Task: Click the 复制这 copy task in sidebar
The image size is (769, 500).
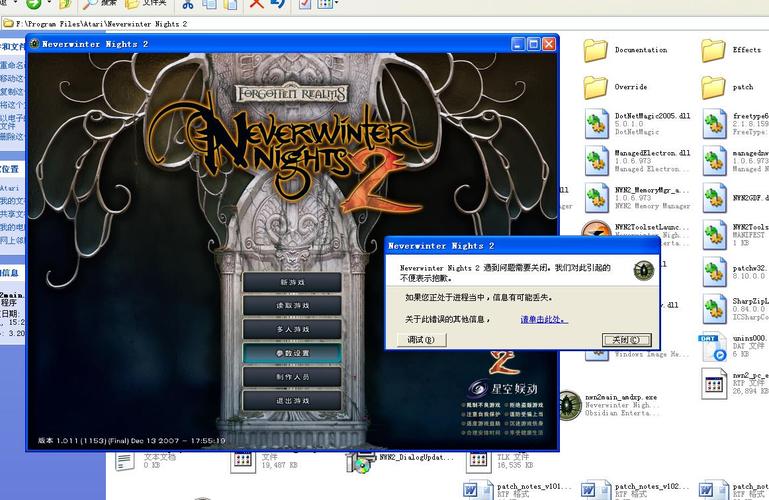Action: (x=12, y=92)
